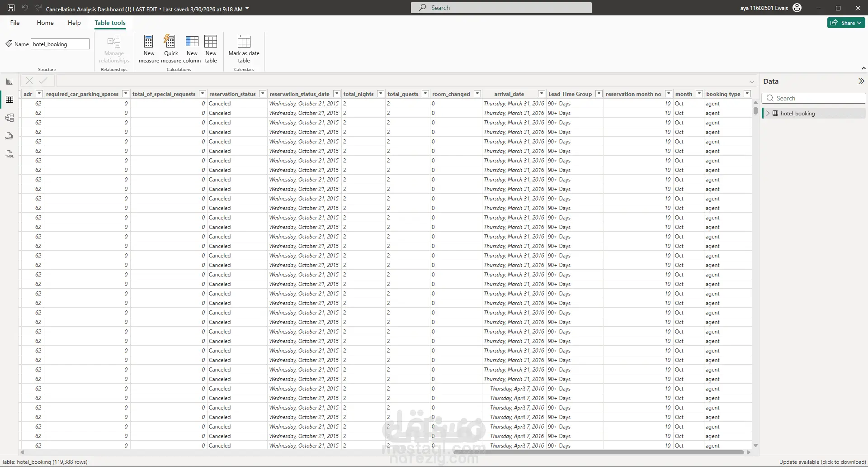Open filter dropdown for reservation month no
Screen dimensions: 868x467
pos(668,94)
